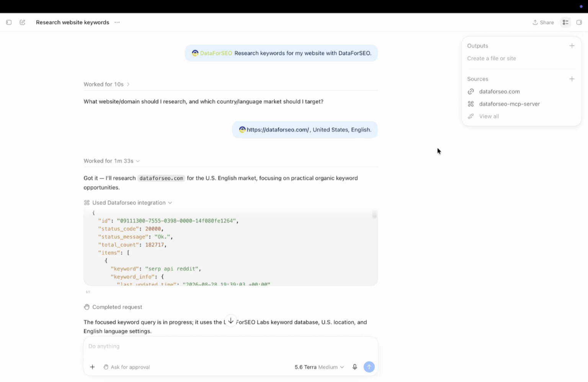Click the Create a file or site text
The height and width of the screenshot is (382, 588).
point(492,58)
